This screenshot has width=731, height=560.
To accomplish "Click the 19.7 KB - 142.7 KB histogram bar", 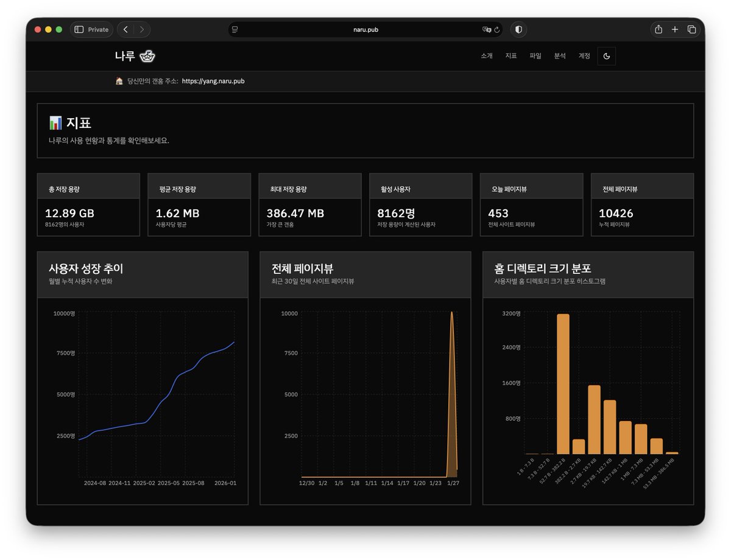I will [610, 427].
